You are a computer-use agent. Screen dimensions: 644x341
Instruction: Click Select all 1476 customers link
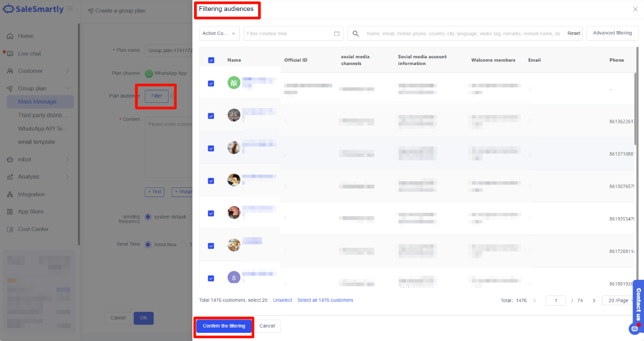click(x=325, y=300)
